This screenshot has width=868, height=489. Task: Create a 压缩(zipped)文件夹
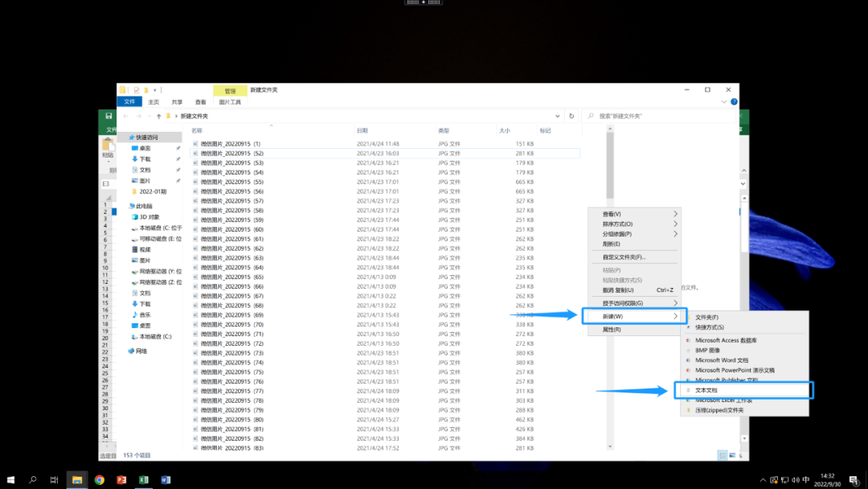click(744, 410)
